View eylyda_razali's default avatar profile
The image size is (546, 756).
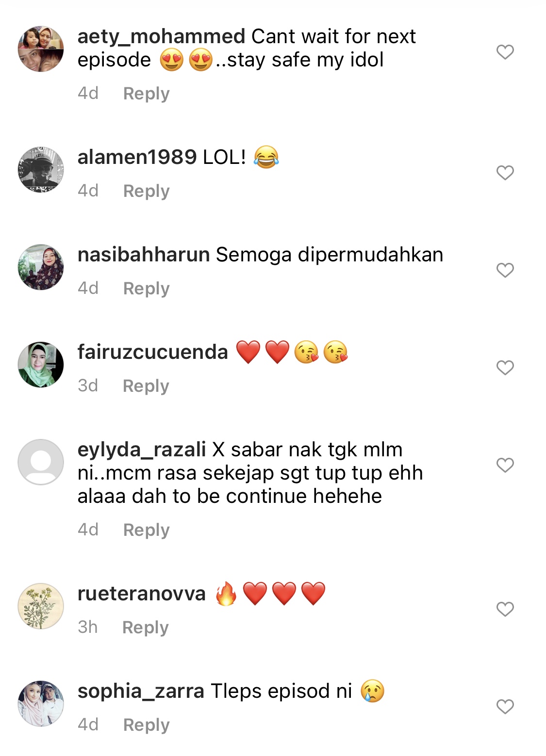[41, 462]
